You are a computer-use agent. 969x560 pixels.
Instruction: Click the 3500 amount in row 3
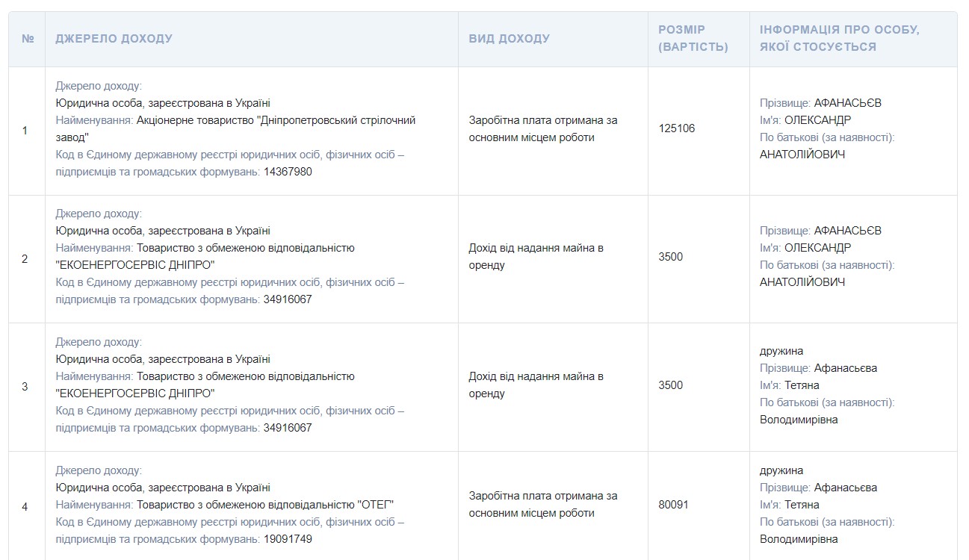[670, 385]
